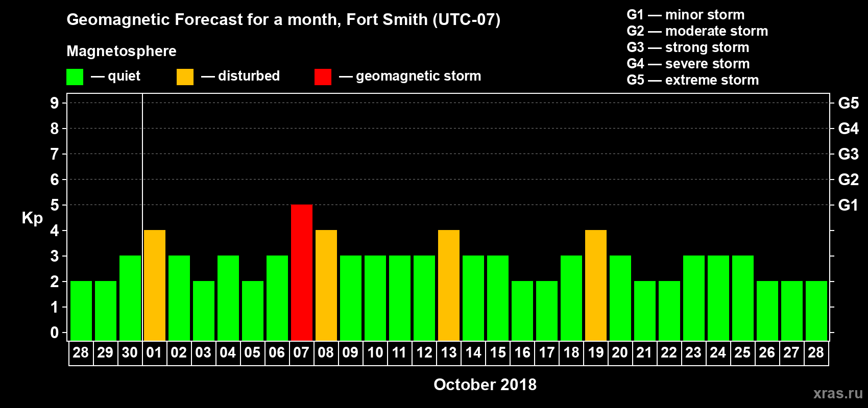Click date label 07 on the axis
868x408 pixels.
pos(301,353)
